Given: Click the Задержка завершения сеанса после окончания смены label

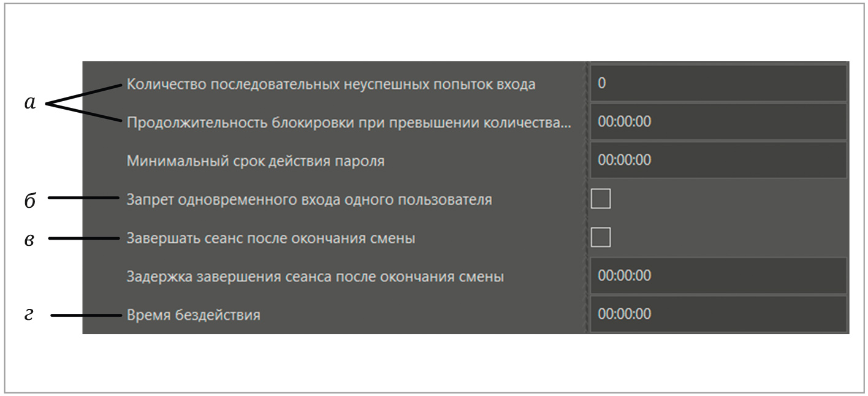Looking at the screenshot, I should (315, 276).
